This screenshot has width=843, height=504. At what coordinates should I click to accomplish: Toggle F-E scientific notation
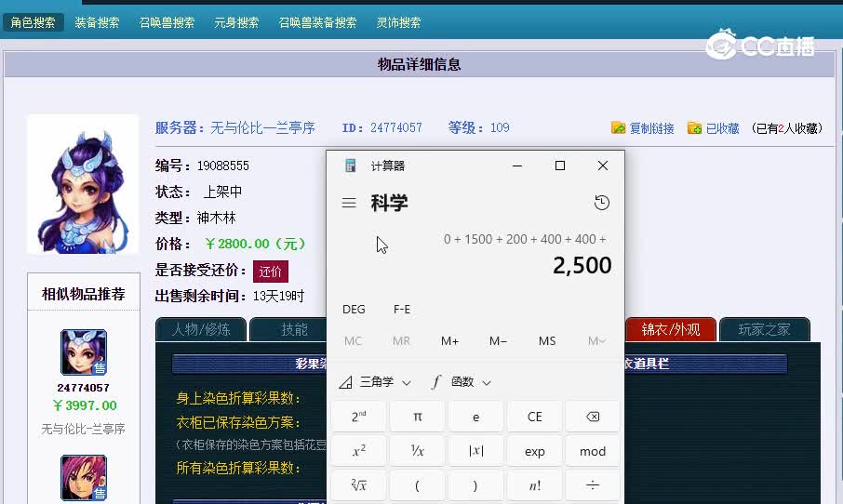(x=402, y=309)
